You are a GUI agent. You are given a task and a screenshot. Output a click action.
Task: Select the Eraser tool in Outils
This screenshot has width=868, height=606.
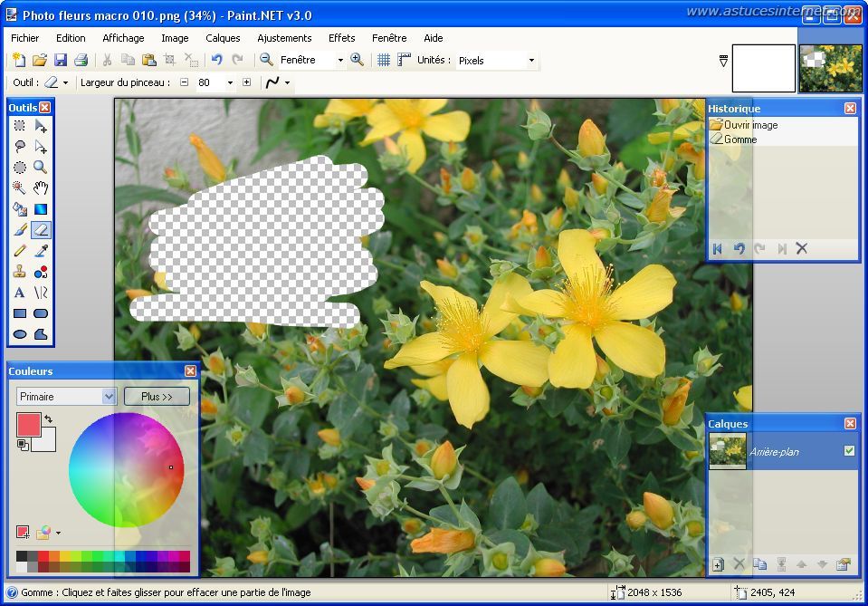[41, 230]
